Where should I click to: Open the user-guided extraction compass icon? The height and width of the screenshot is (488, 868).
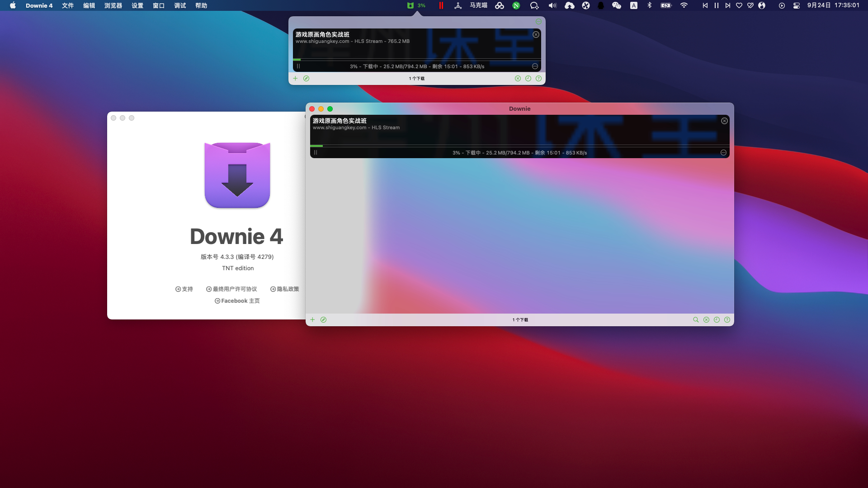[x=324, y=319]
